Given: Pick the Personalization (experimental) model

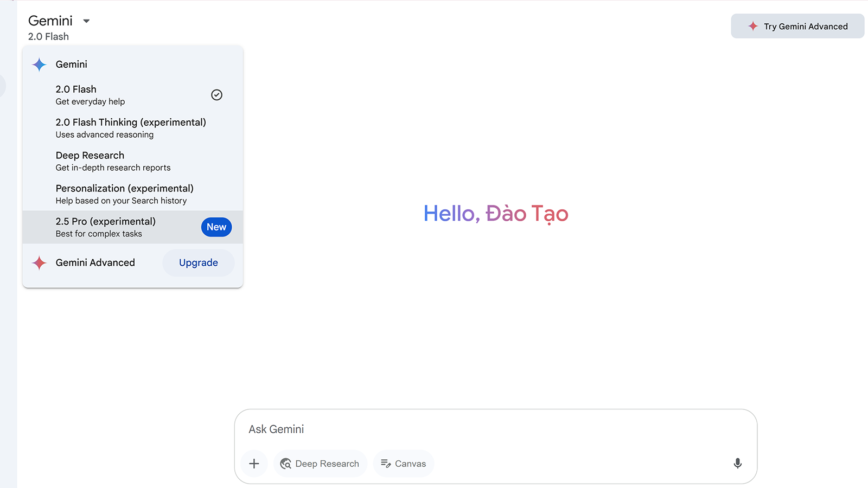Looking at the screenshot, I should point(133,194).
